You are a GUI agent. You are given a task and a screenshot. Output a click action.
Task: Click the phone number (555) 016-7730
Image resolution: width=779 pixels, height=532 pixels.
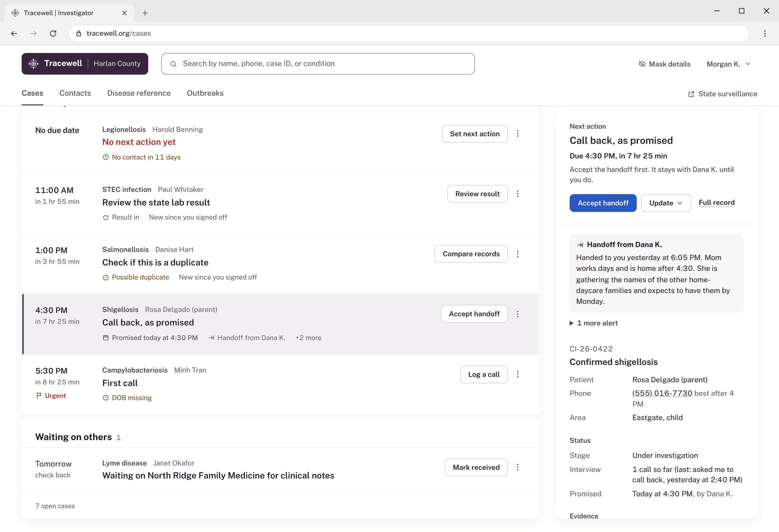(x=662, y=393)
